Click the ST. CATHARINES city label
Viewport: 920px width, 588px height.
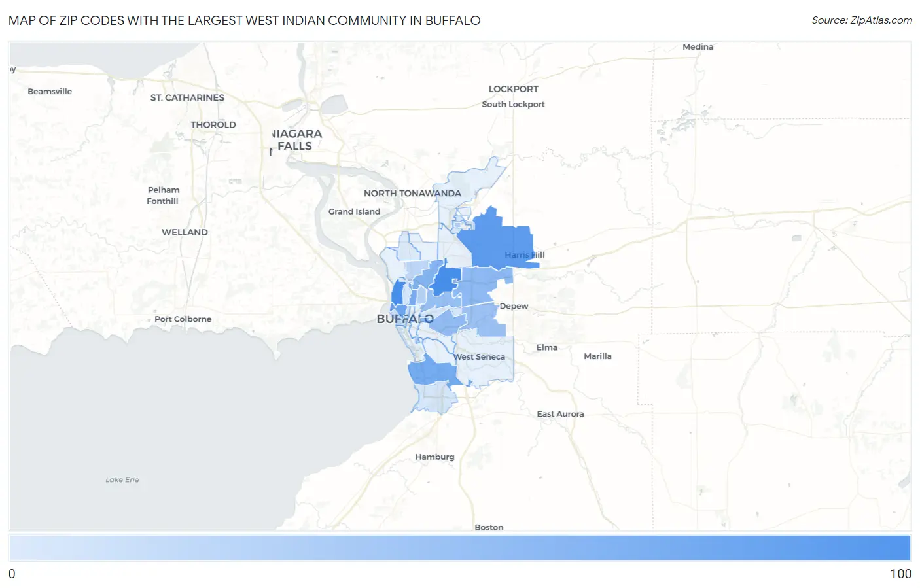coord(187,97)
